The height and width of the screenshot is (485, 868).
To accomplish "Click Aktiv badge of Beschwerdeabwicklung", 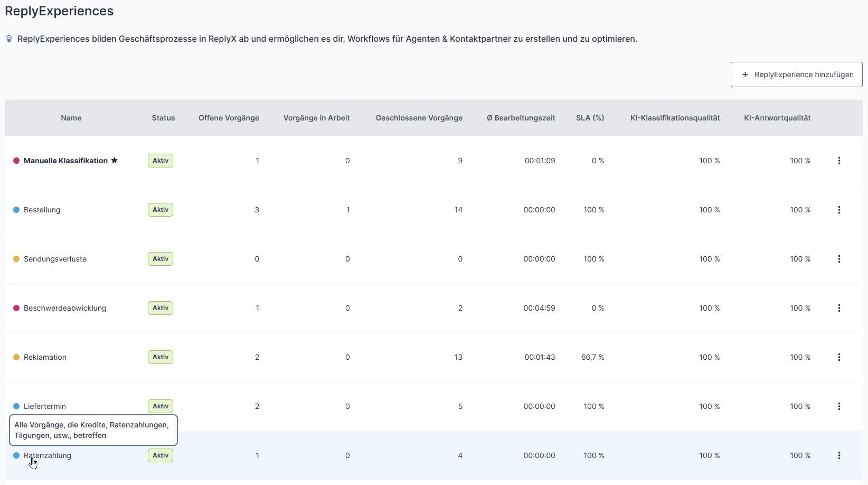I will pos(161,308).
